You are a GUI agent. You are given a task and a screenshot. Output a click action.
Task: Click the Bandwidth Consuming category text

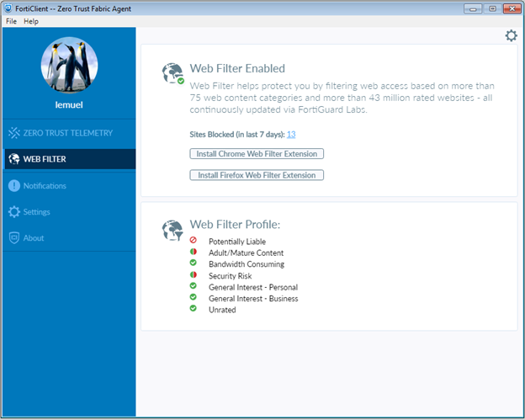click(247, 264)
